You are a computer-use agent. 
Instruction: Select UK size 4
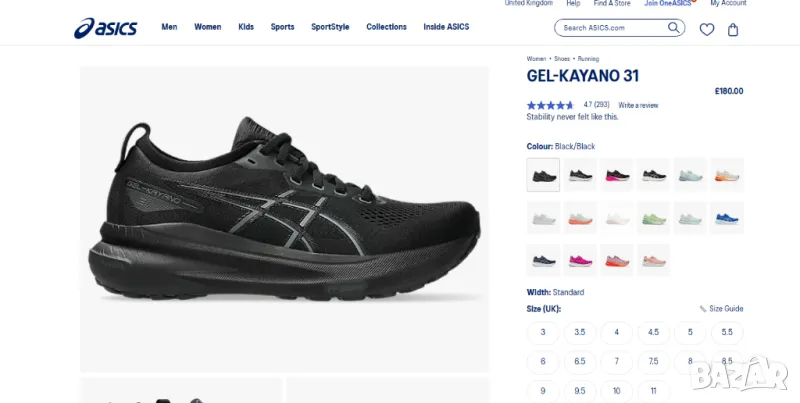(616, 332)
